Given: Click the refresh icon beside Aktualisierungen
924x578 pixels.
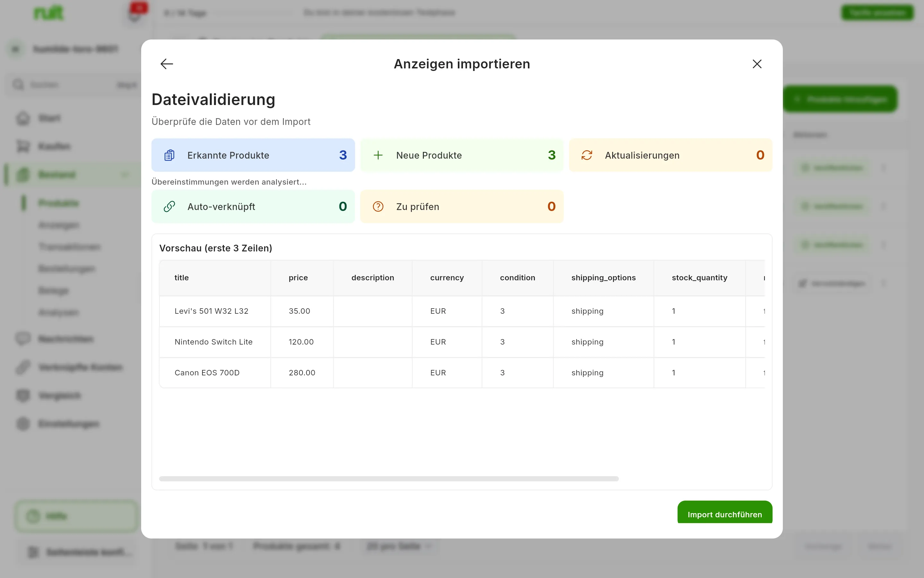Looking at the screenshot, I should [587, 155].
